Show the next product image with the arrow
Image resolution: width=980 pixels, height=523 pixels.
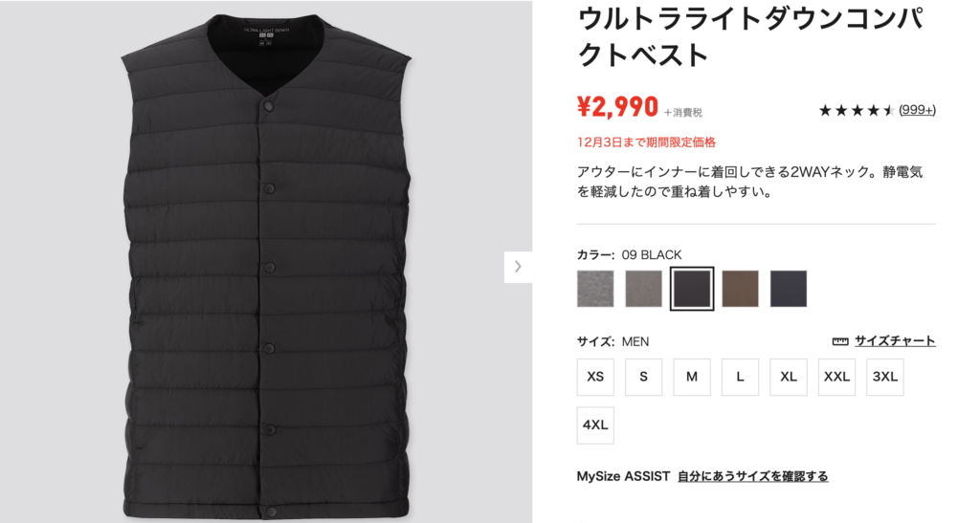[518, 267]
